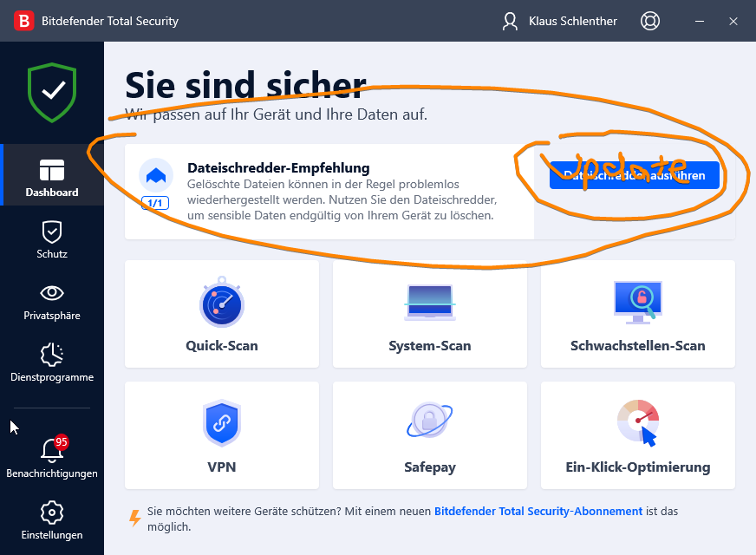Image resolution: width=756 pixels, height=555 pixels.
Task: Launch Safepay browser
Action: pos(430,435)
